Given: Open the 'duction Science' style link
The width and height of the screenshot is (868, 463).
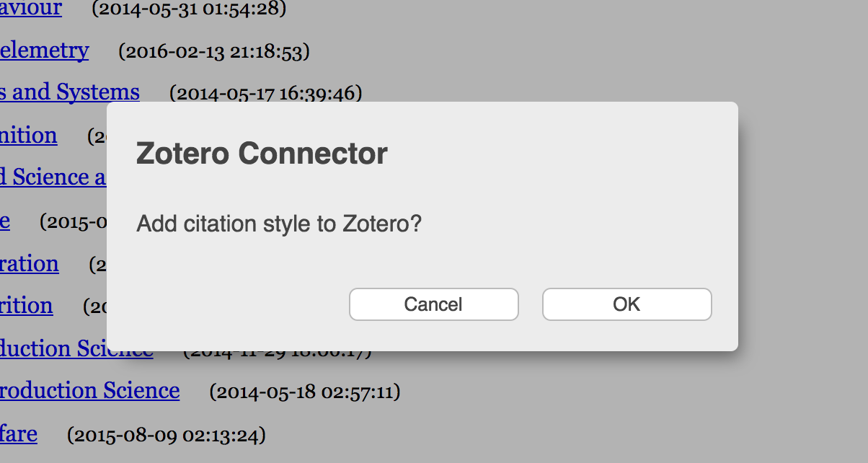Looking at the screenshot, I should click(76, 349).
